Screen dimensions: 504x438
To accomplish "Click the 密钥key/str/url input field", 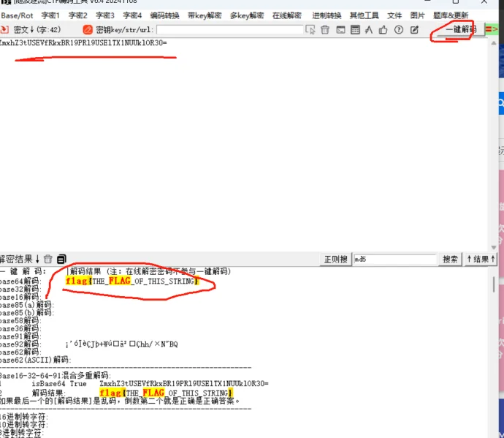I will [x=229, y=30].
